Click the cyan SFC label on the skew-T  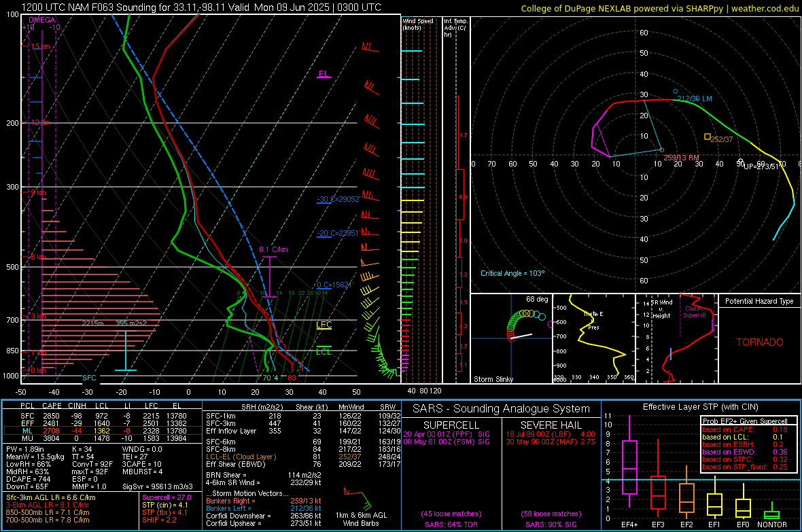[89, 378]
